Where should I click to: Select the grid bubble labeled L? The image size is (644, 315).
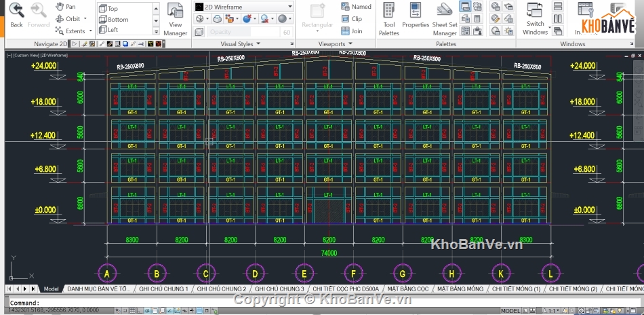pyautogui.click(x=550, y=274)
